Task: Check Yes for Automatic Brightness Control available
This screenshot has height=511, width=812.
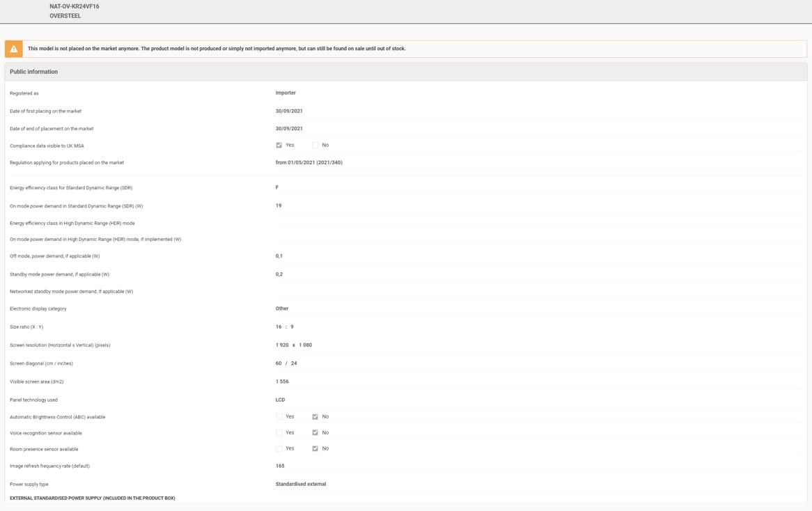Action: (279, 417)
